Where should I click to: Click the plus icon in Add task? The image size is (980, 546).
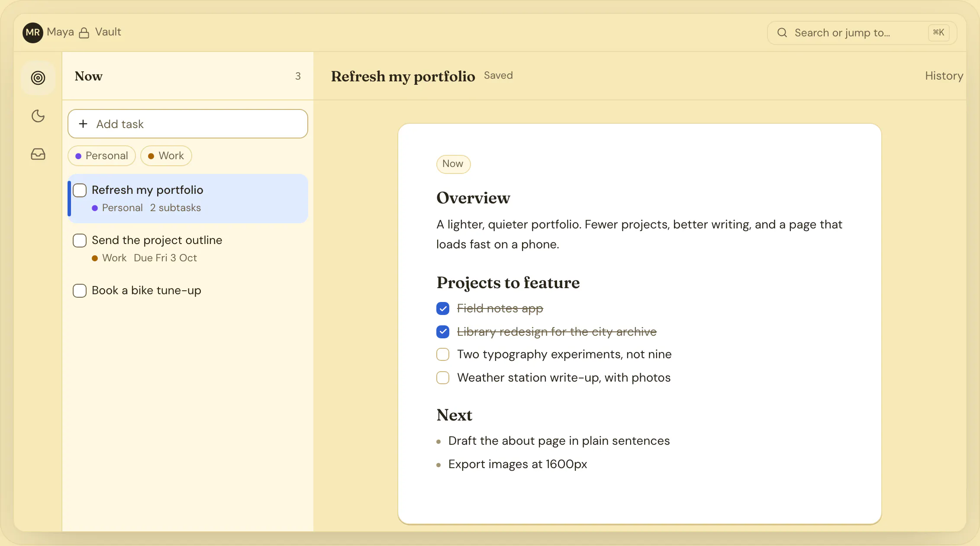click(83, 124)
